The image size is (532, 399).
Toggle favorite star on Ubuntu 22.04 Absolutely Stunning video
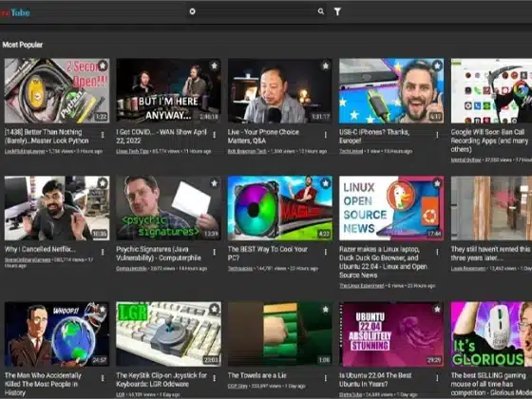[x=437, y=309]
